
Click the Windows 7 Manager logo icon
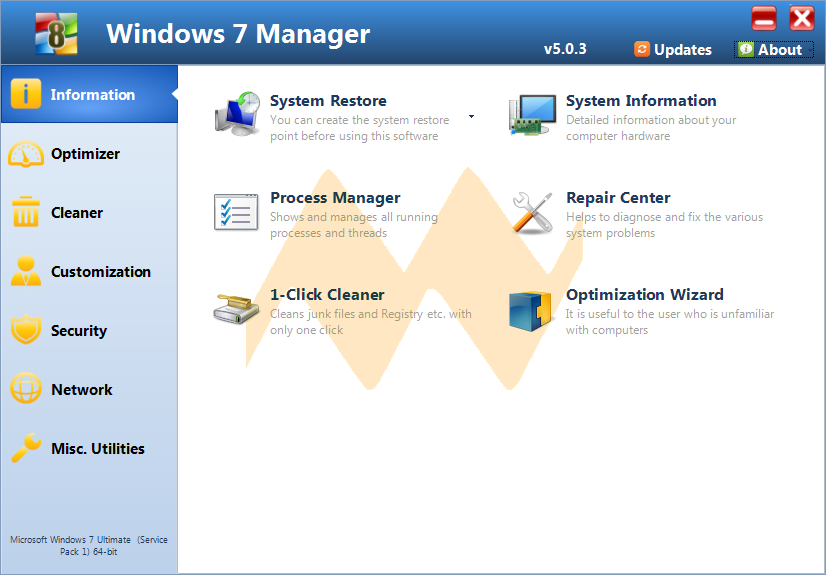pos(56,34)
